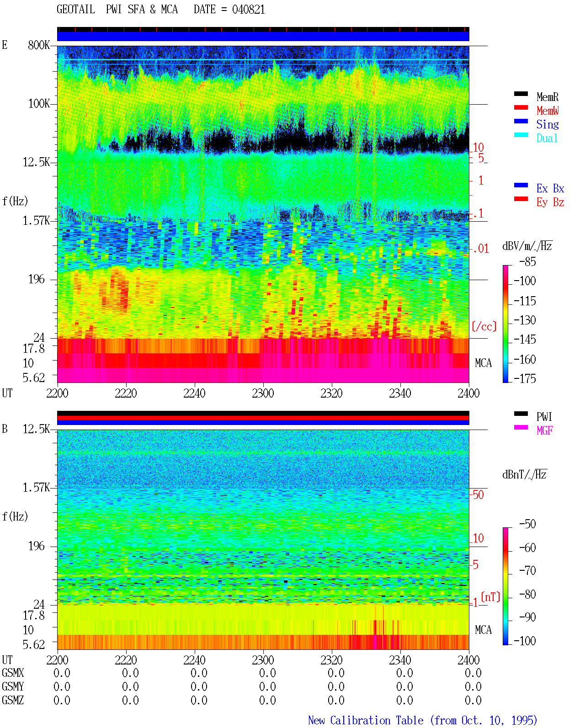Viewport: 585px width, 728px height.
Task: Click the 'DATE = 040821' text
Action: click(229, 10)
